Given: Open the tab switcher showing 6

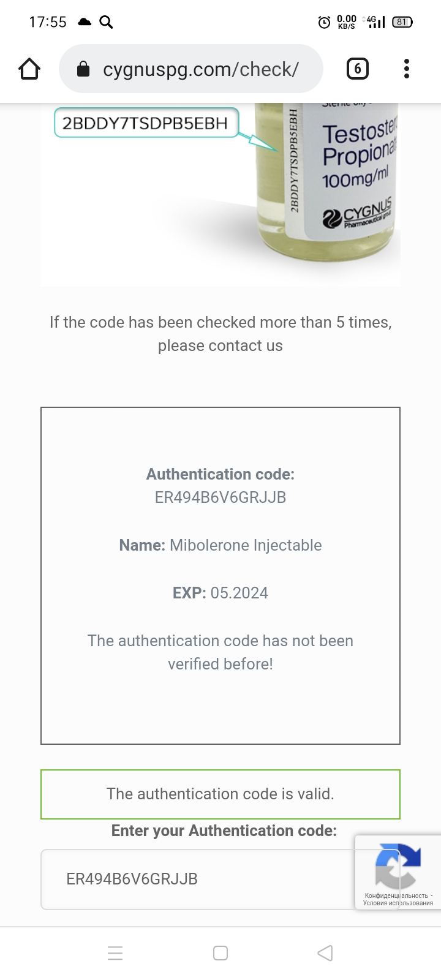Looking at the screenshot, I should pos(358,69).
